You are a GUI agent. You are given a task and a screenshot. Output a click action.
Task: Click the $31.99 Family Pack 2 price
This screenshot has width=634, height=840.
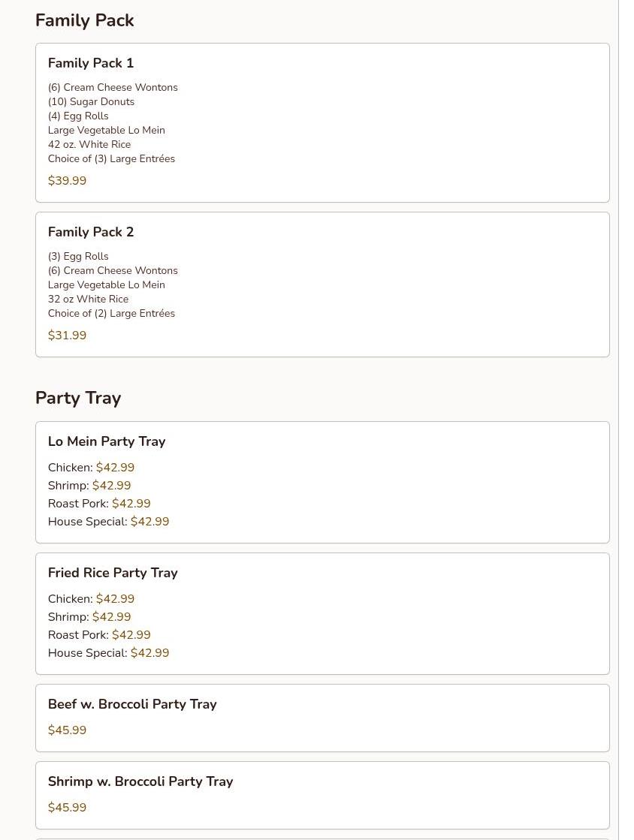(x=67, y=336)
